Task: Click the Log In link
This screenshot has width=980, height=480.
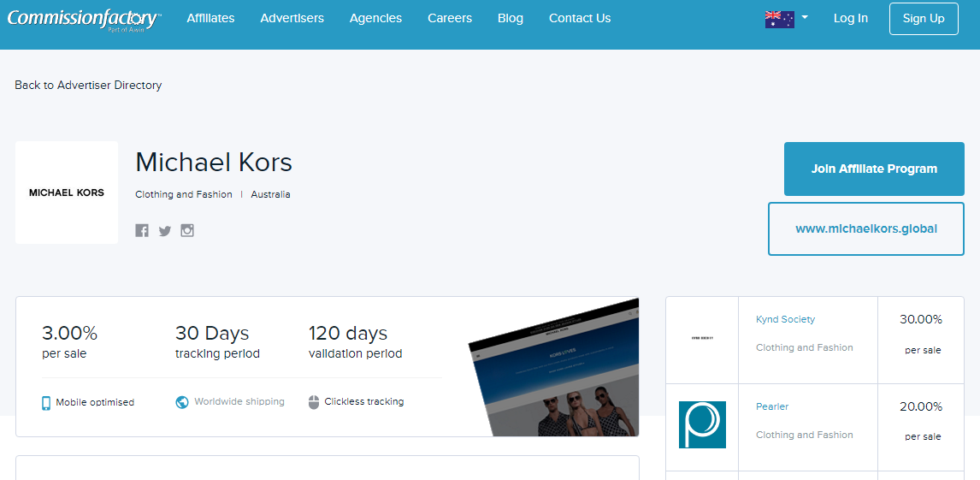Action: point(851,18)
